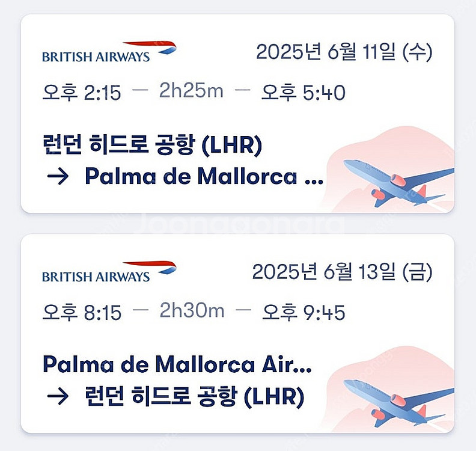The width and height of the screenshot is (476, 451).
Task: Click the airplane illustration on the outbound card
Action: point(398,183)
